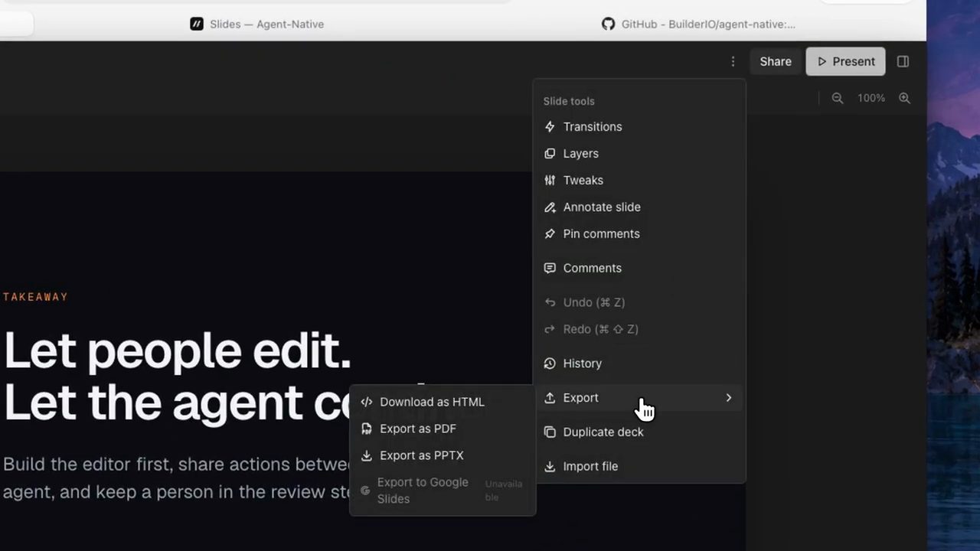
Task: Open Layers from the slide tools menu
Action: 639,154
